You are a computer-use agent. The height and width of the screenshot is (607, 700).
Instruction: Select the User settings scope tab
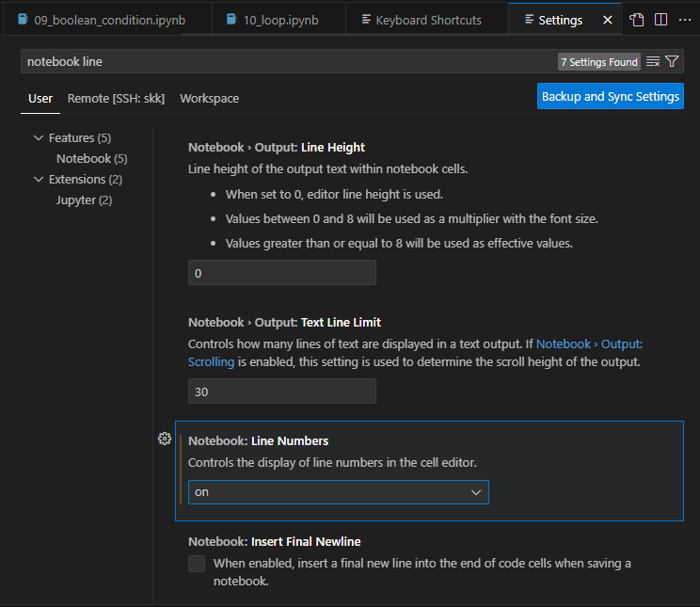click(x=40, y=98)
